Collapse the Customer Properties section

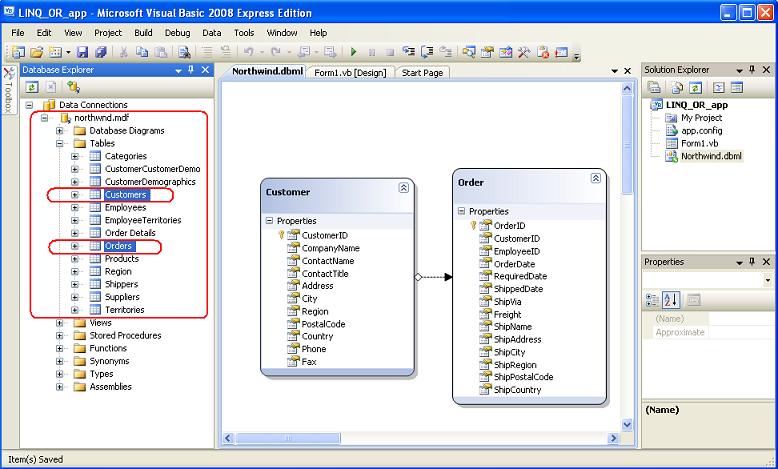point(269,220)
